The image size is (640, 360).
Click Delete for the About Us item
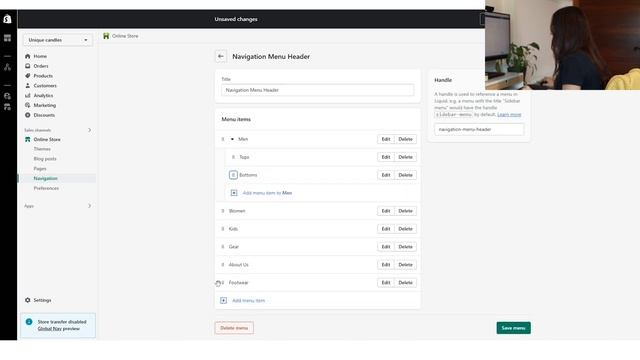point(405,265)
